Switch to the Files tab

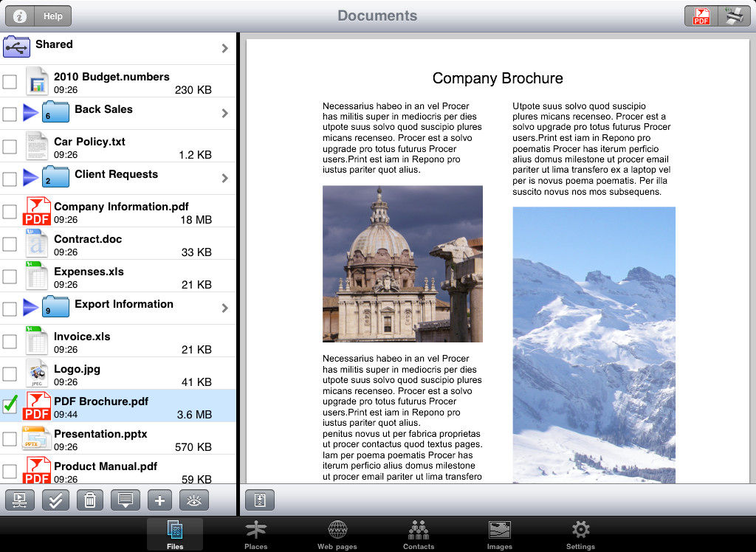point(175,534)
